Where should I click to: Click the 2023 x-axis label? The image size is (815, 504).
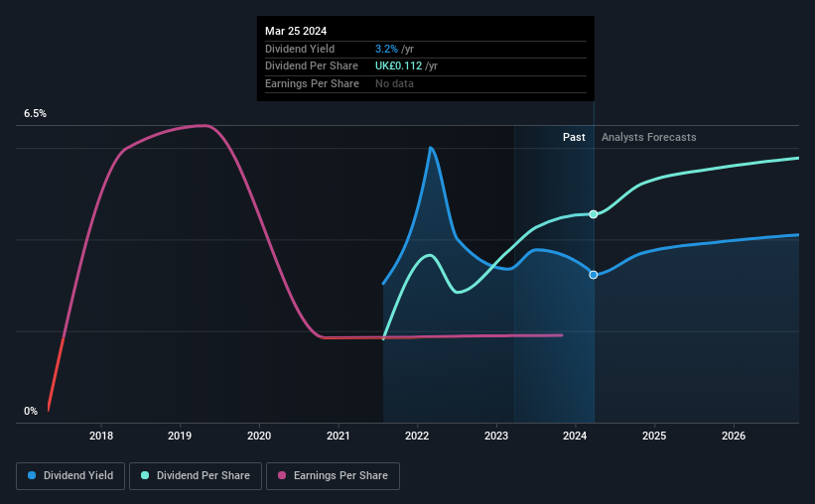(x=496, y=436)
